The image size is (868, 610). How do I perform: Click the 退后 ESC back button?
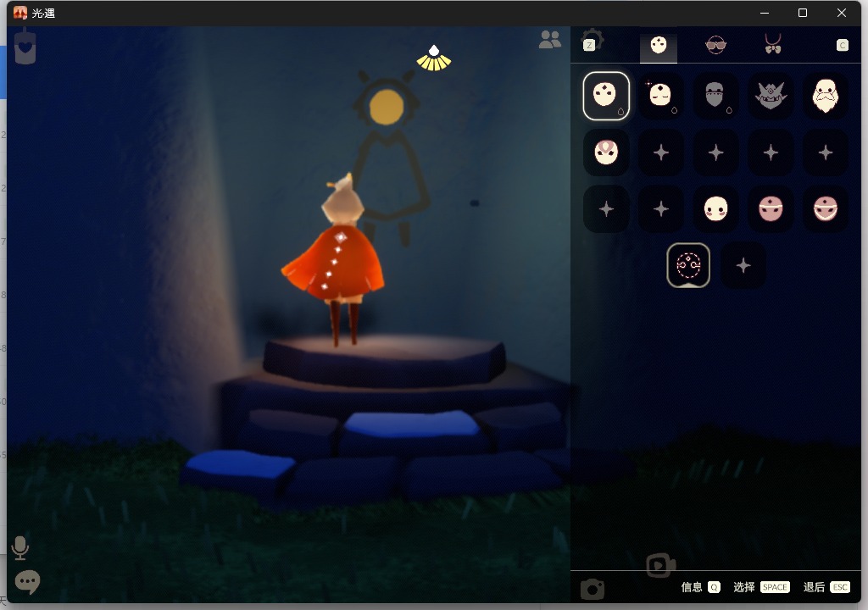point(826,587)
